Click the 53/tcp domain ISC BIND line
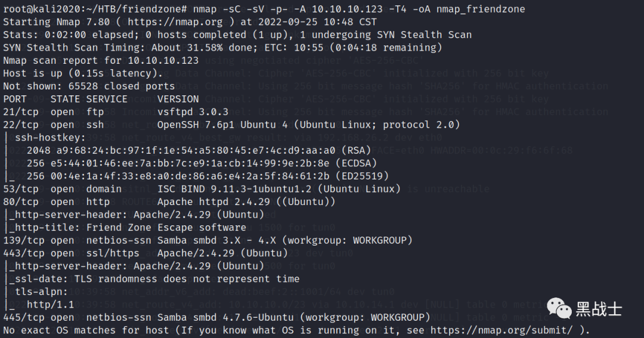 point(202,189)
